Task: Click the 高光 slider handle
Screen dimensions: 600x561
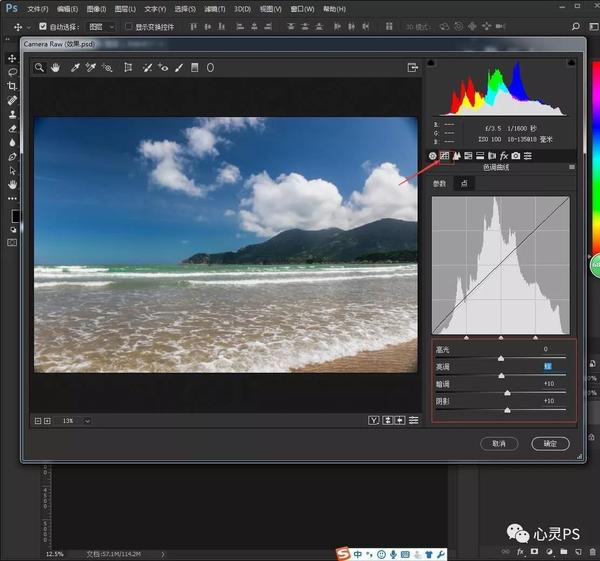Action: click(x=501, y=358)
